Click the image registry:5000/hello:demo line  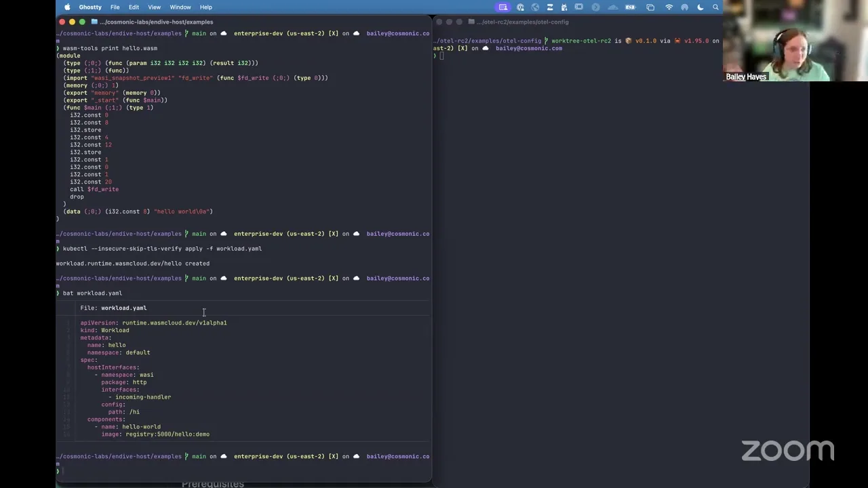[155, 434]
